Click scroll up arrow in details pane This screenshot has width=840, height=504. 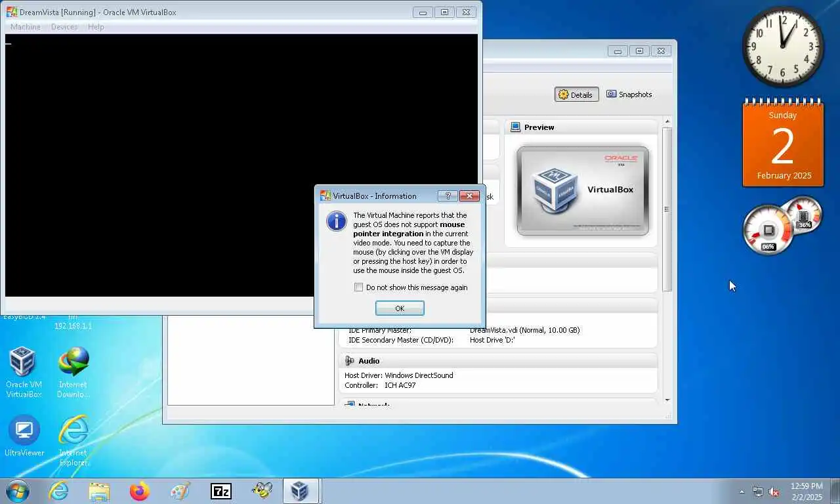pyautogui.click(x=667, y=121)
